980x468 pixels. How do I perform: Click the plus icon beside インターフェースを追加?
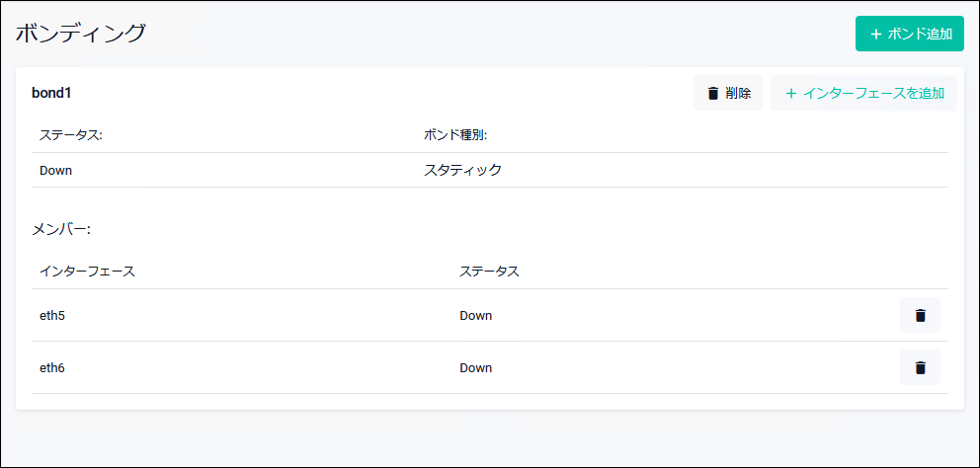[790, 94]
